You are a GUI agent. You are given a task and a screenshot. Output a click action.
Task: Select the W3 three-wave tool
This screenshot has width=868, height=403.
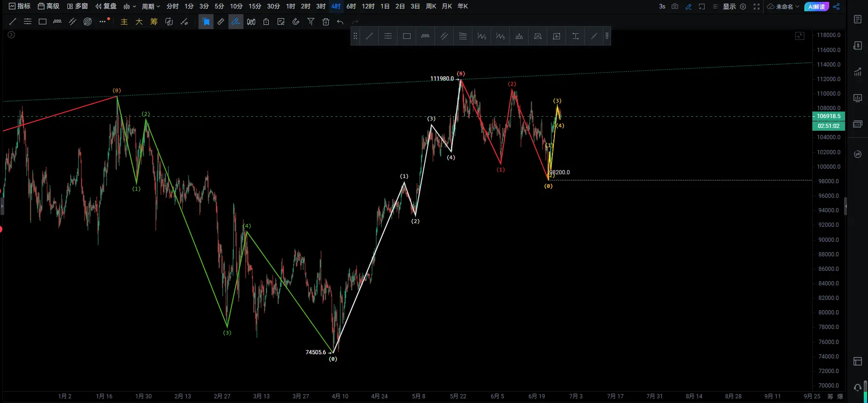tap(482, 36)
